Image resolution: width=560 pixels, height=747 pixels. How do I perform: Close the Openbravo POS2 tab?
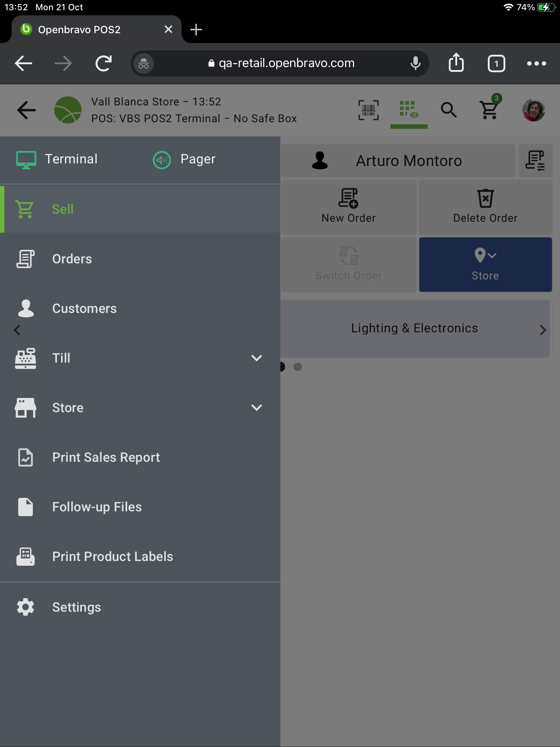pyautogui.click(x=168, y=29)
